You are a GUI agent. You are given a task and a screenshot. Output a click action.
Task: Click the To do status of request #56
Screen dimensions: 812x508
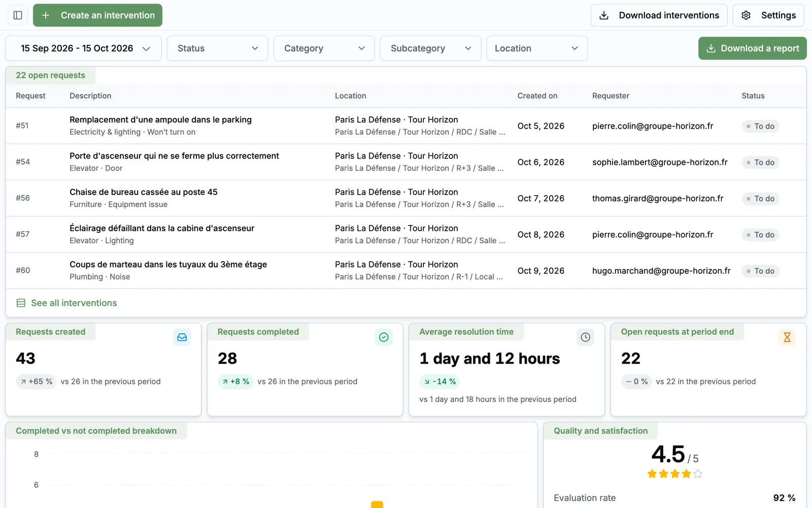tap(760, 199)
